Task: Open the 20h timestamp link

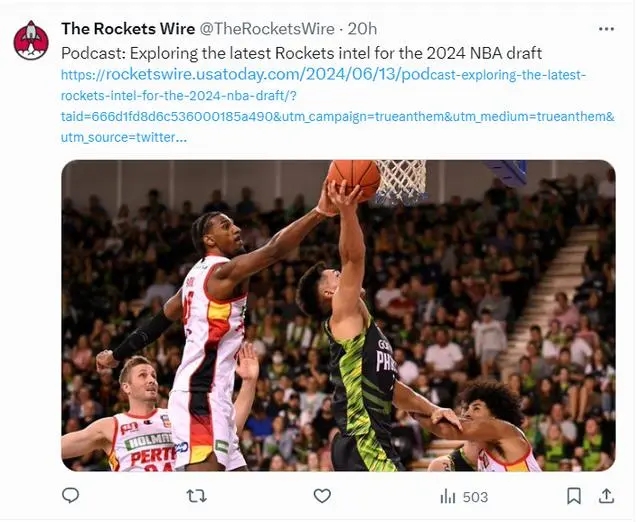Action: click(362, 29)
